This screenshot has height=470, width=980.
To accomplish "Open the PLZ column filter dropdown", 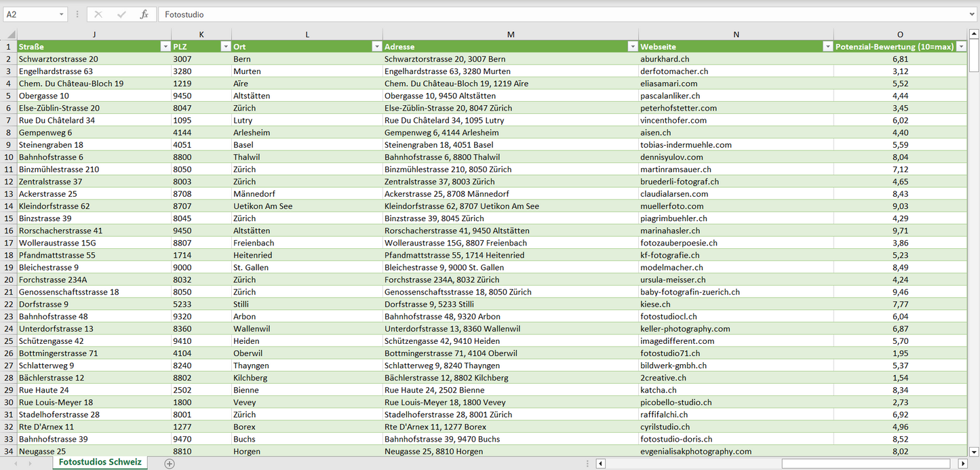I will pos(225,47).
